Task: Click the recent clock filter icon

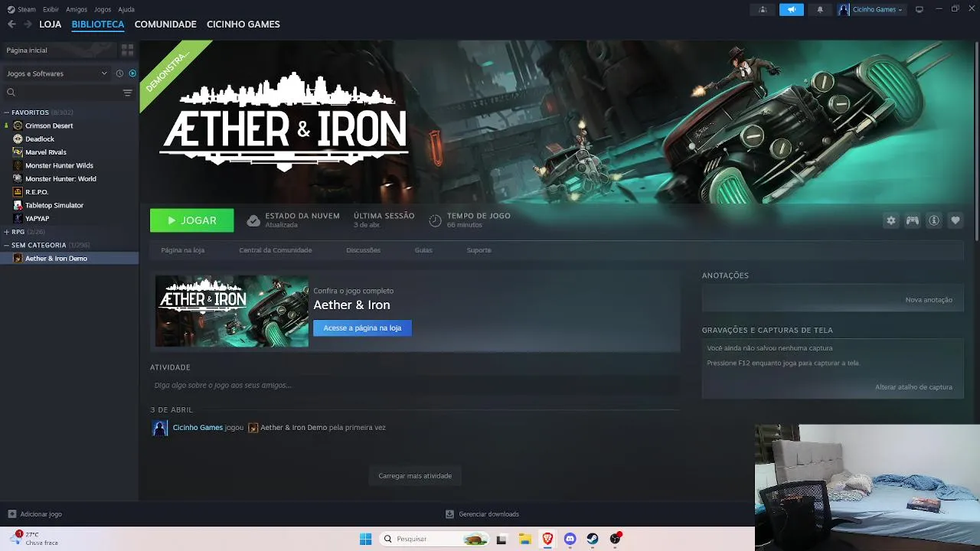Action: [x=119, y=73]
